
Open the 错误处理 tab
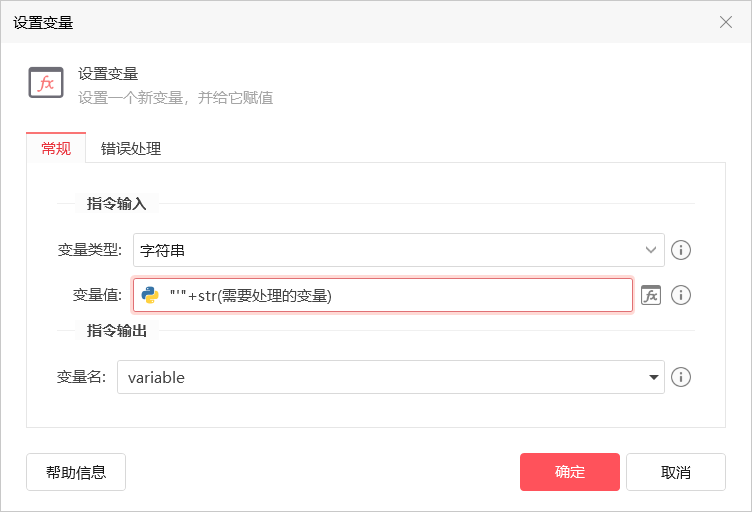click(131, 149)
